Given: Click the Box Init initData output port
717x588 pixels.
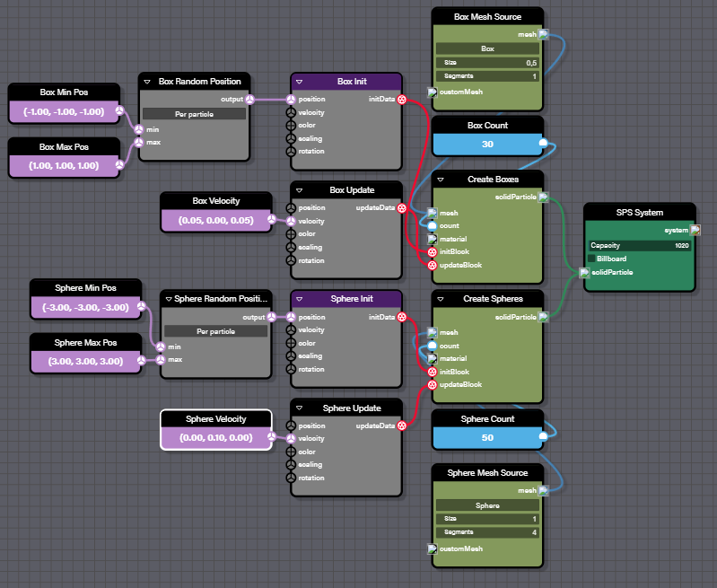Looking at the screenshot, I should click(x=401, y=100).
